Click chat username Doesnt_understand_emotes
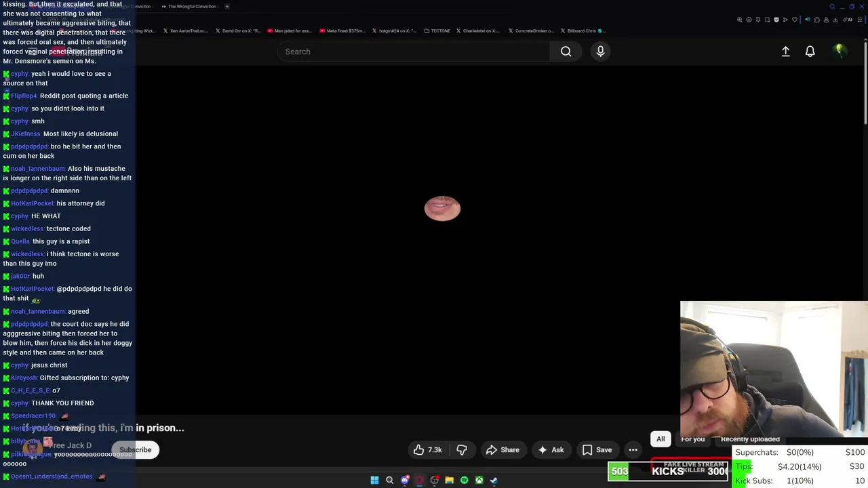Viewport: 868px width, 488px height. (52, 476)
